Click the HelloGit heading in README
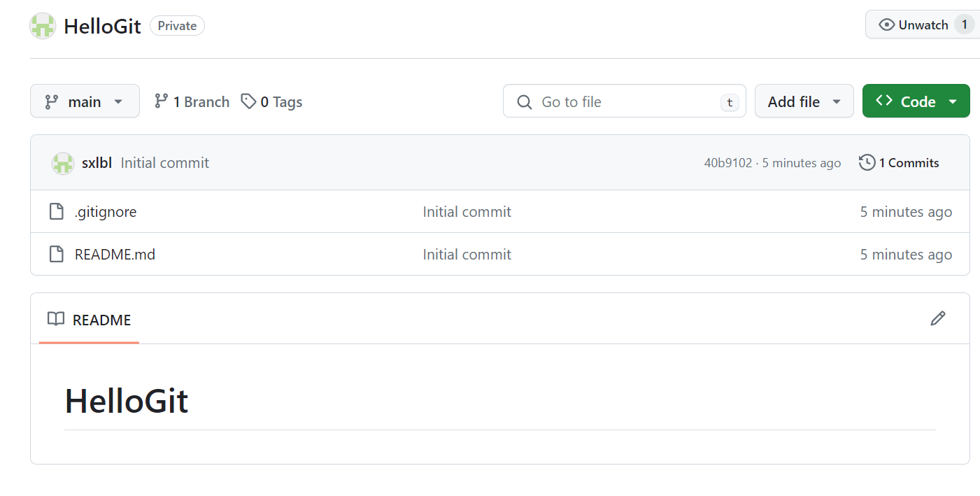 click(x=127, y=402)
